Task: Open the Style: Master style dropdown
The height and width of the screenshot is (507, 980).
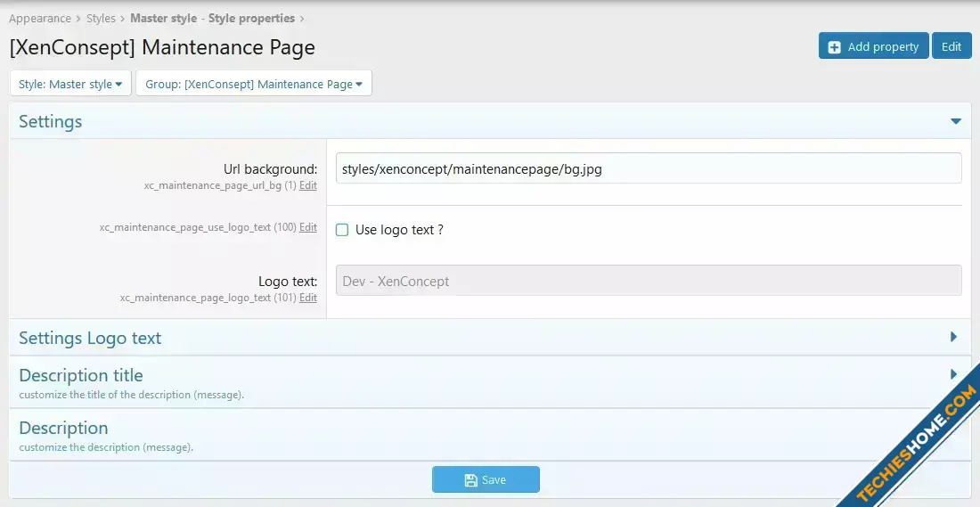Action: pyautogui.click(x=70, y=84)
